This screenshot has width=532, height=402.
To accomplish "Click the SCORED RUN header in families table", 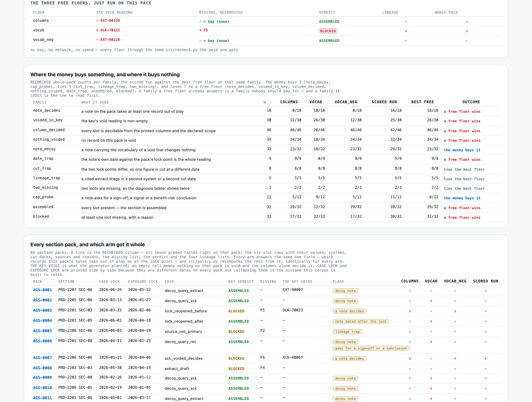I will click(x=384, y=102).
